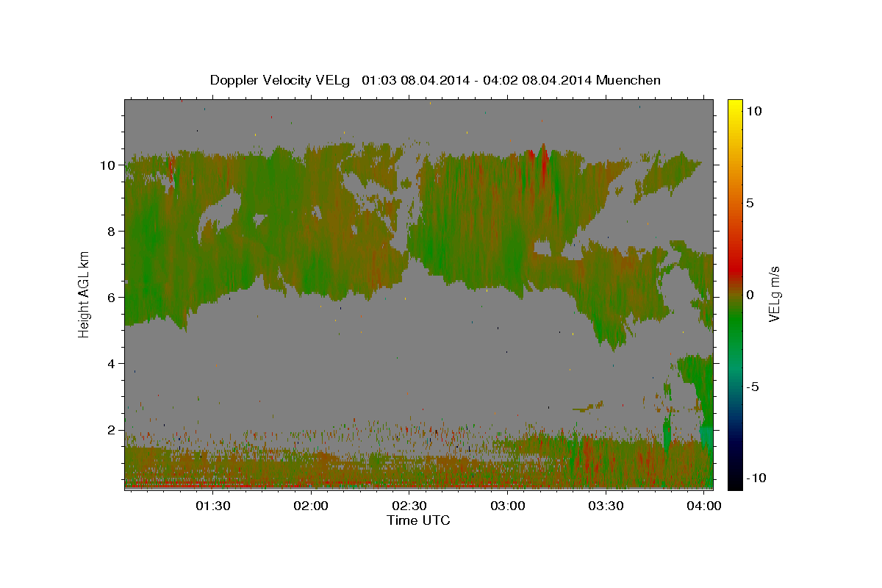Pick the yellow top of the colorbar
Image resolution: width=882 pixels, height=588 pixels.
click(734, 105)
